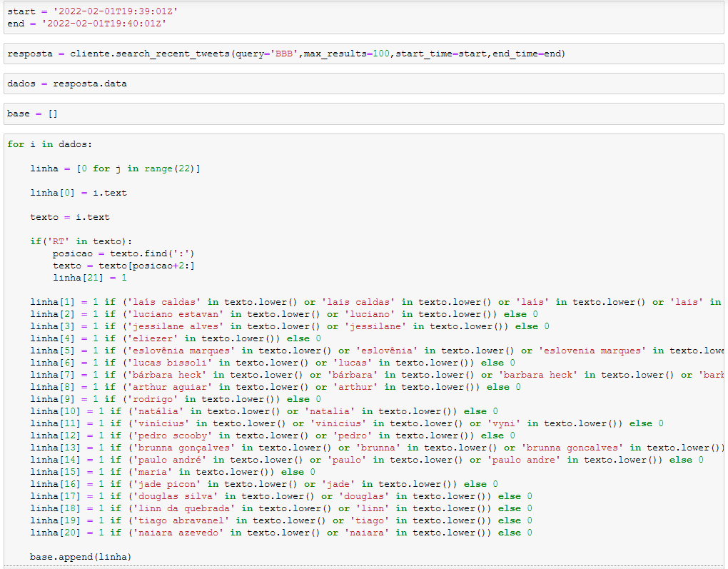The height and width of the screenshot is (569, 728).
Task: Click the line 'linha = [0 for j in range(22)]'
Action: pyautogui.click(x=115, y=168)
